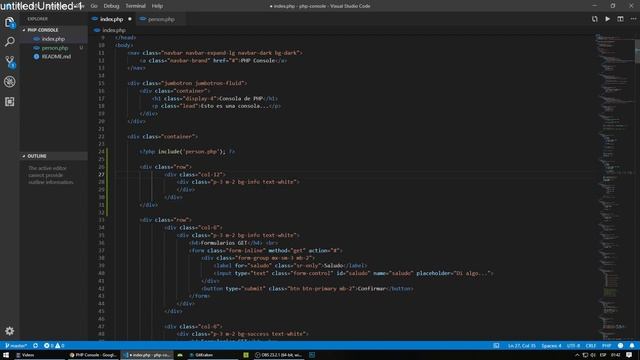640x360 pixels.
Task: Switch to the index.php editor tab
Action: [x=111, y=19]
